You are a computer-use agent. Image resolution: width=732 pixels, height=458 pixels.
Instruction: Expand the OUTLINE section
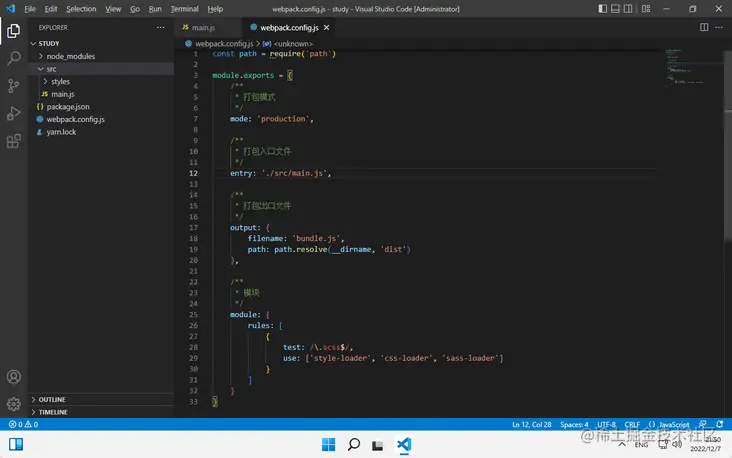[101, 400]
